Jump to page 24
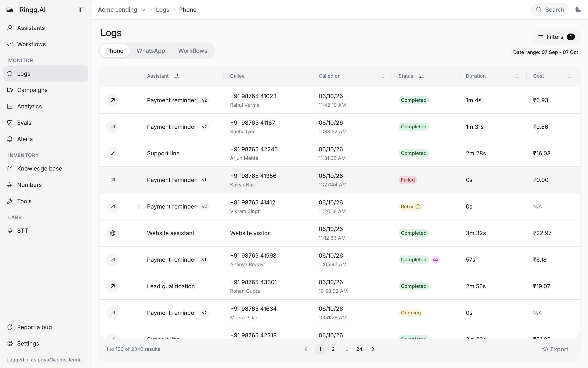Image resolution: width=588 pixels, height=368 pixels. click(359, 349)
